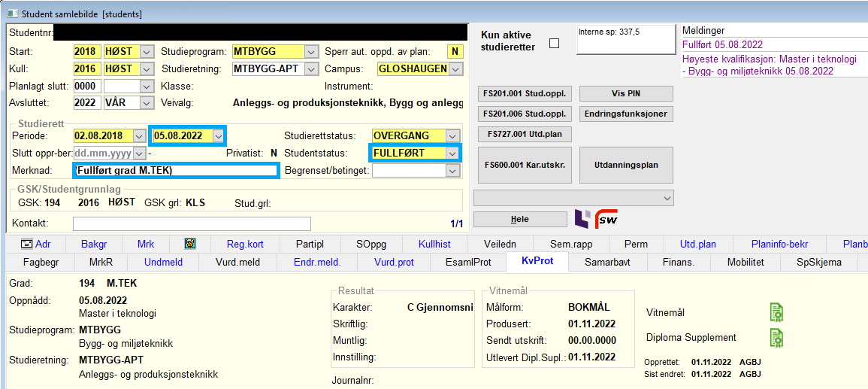
Task: Switch to the Mrk tab
Action: [x=147, y=244]
